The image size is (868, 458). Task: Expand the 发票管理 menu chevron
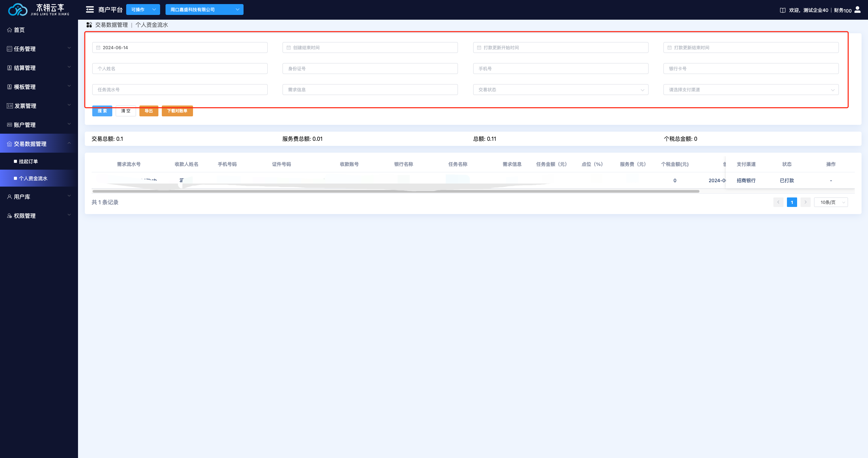tap(69, 105)
